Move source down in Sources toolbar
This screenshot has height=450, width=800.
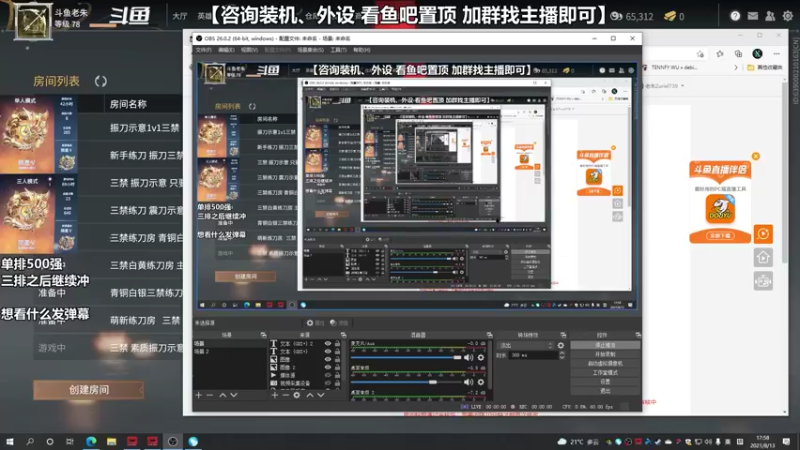(321, 395)
